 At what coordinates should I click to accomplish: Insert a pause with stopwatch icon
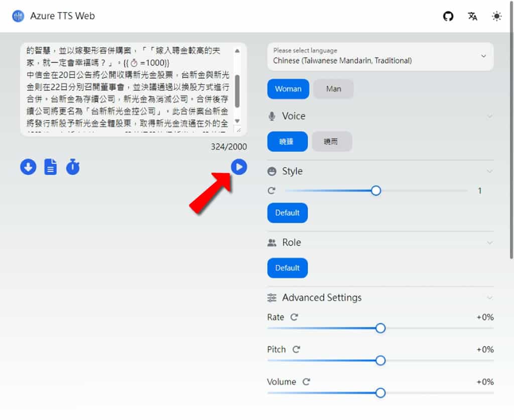click(73, 167)
